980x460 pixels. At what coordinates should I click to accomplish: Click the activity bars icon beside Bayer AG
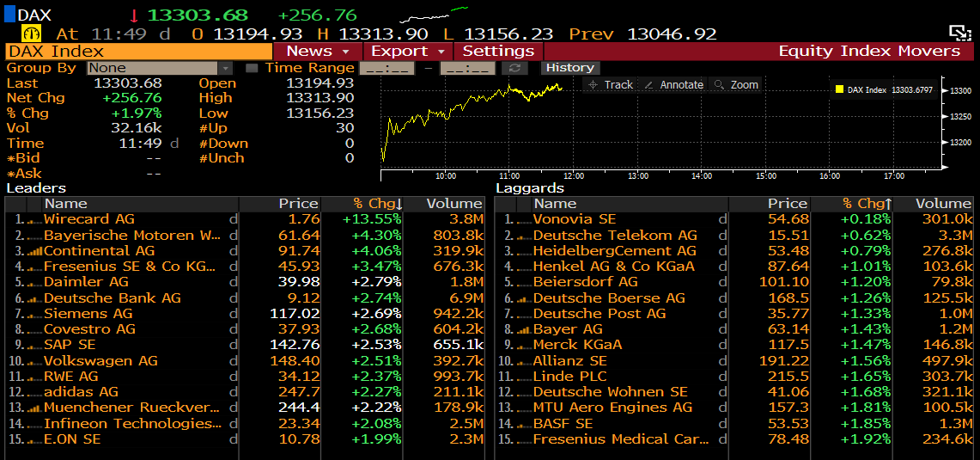point(525,330)
